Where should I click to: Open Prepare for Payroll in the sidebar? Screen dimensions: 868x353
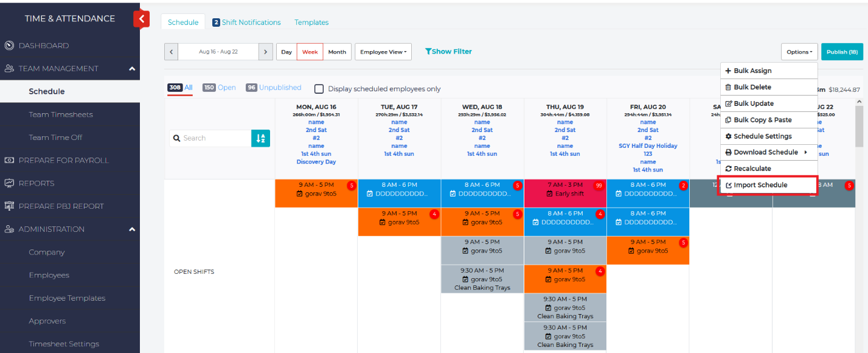[63, 160]
